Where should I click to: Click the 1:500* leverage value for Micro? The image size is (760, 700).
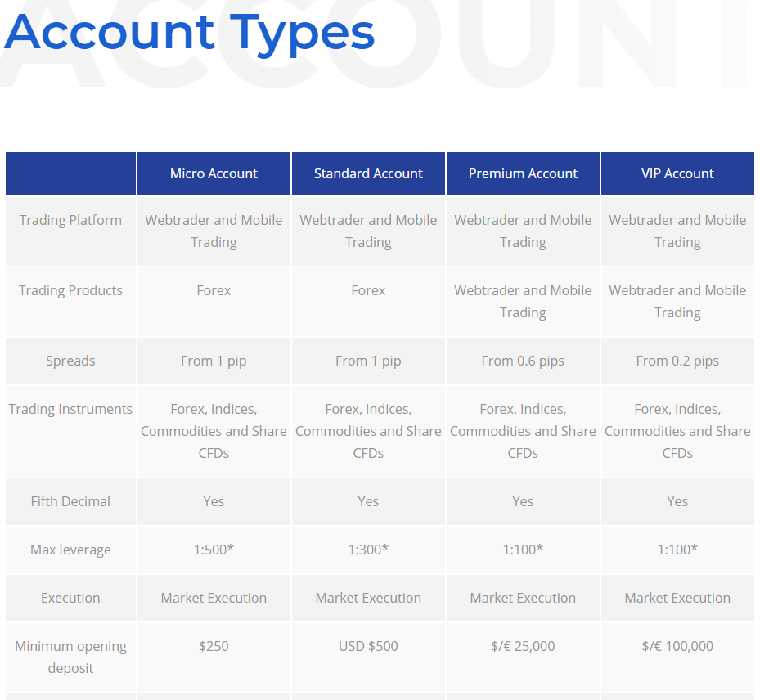[214, 550]
